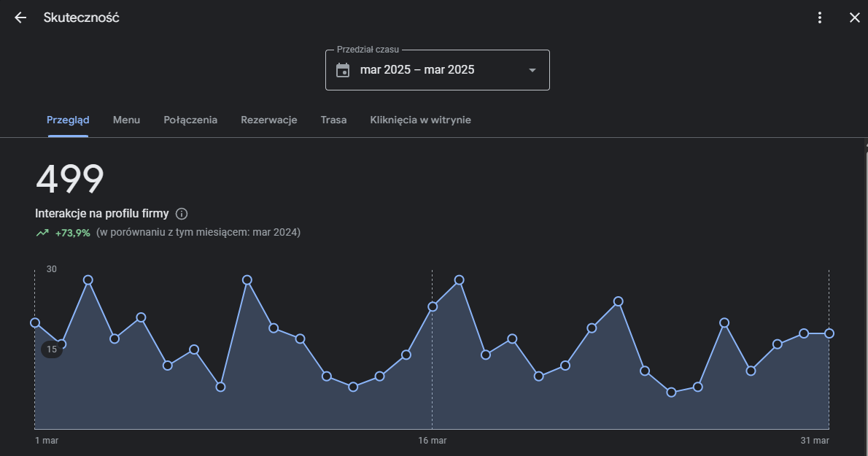Switch to the Menu tab
The height and width of the screenshot is (456, 868).
pyautogui.click(x=126, y=120)
